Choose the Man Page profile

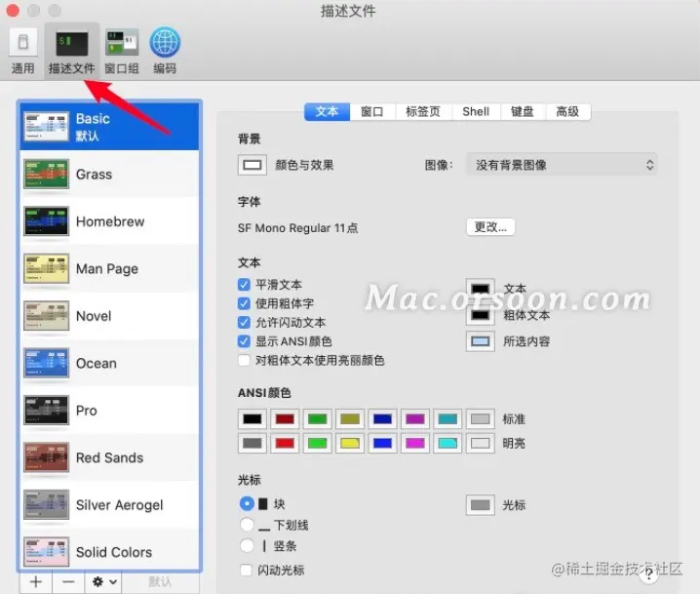click(110, 268)
